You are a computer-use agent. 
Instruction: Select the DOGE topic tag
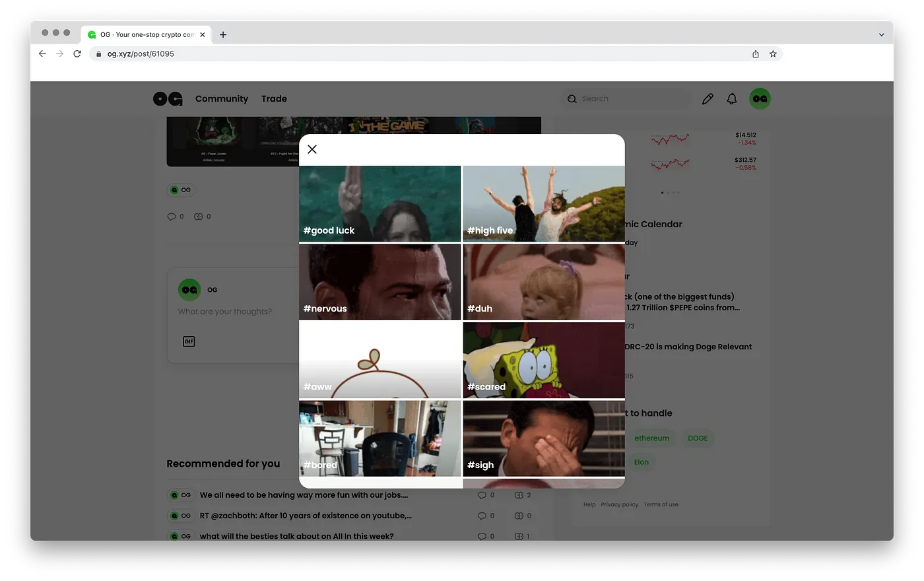click(x=698, y=438)
